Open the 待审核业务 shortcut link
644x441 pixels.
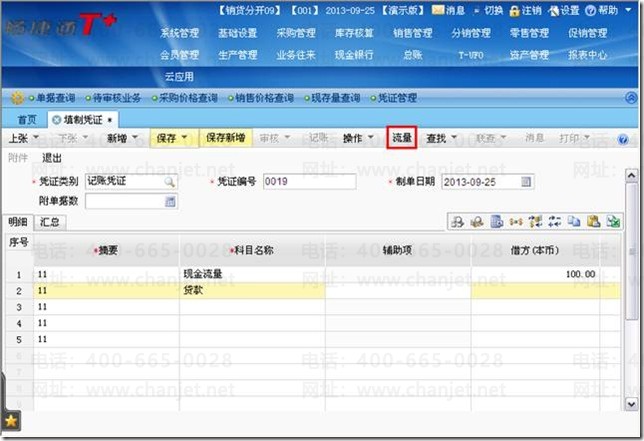[x=117, y=98]
